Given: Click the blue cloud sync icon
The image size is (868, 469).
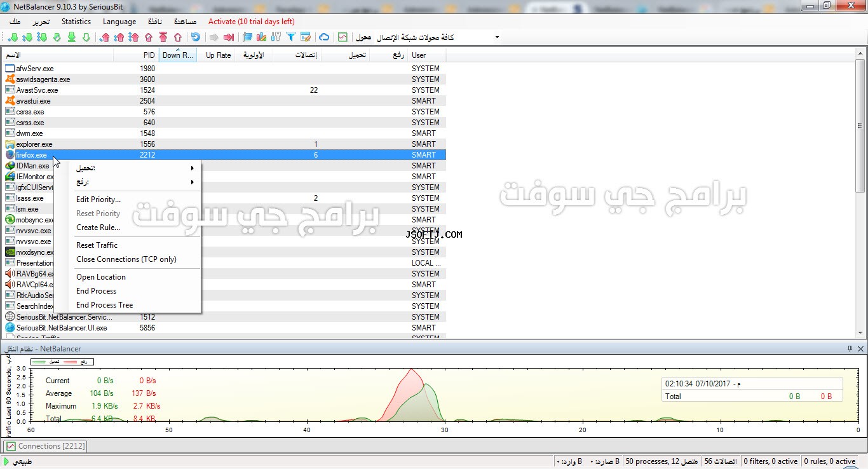Looking at the screenshot, I should pos(324,37).
